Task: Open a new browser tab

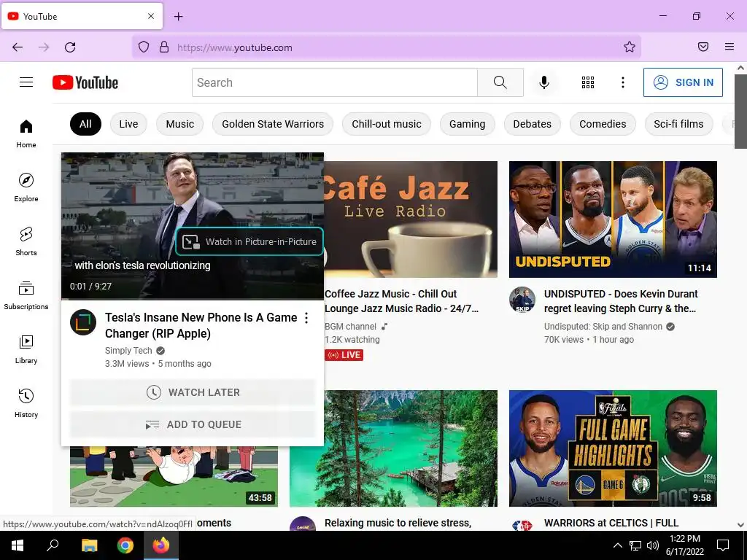Action: [x=178, y=17]
